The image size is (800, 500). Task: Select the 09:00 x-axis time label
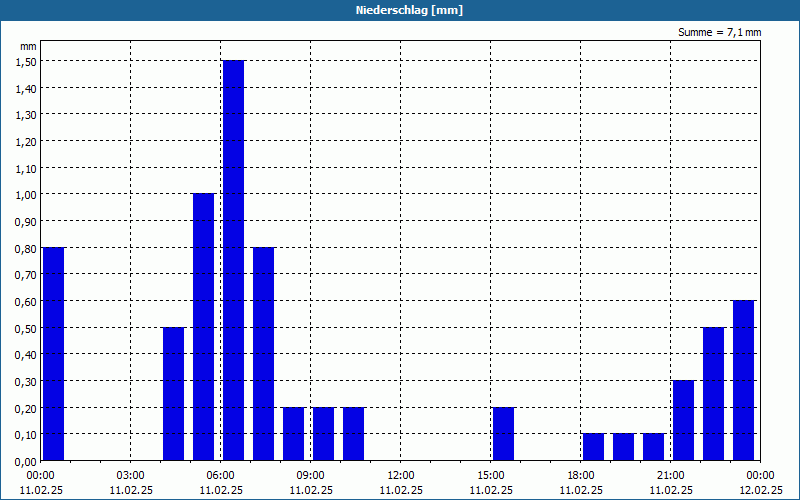pyautogui.click(x=311, y=476)
